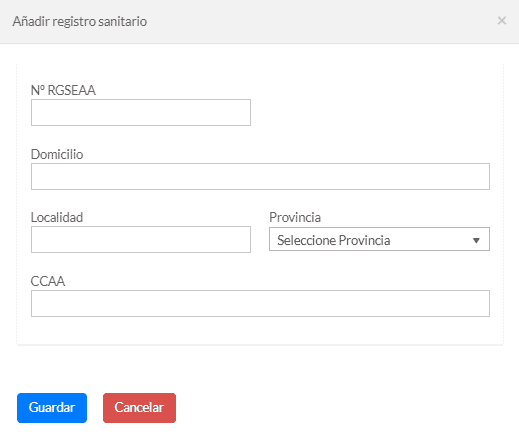The height and width of the screenshot is (447, 519).
Task: Focus the Nº RGSEAA input field
Action: [141, 112]
